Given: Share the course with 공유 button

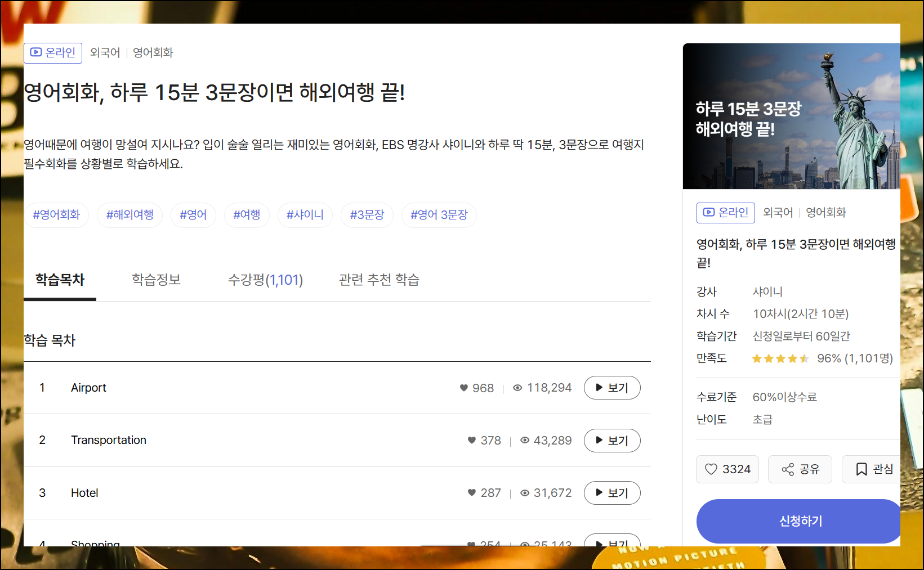Looking at the screenshot, I should tap(800, 469).
